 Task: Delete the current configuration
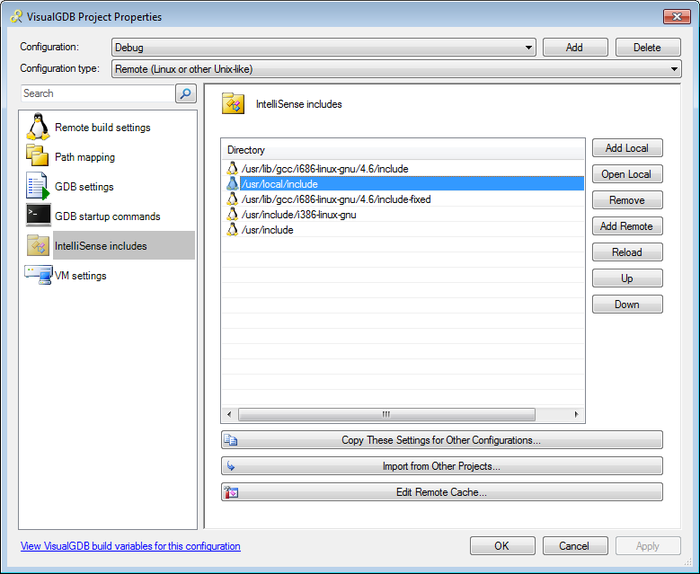pos(648,47)
